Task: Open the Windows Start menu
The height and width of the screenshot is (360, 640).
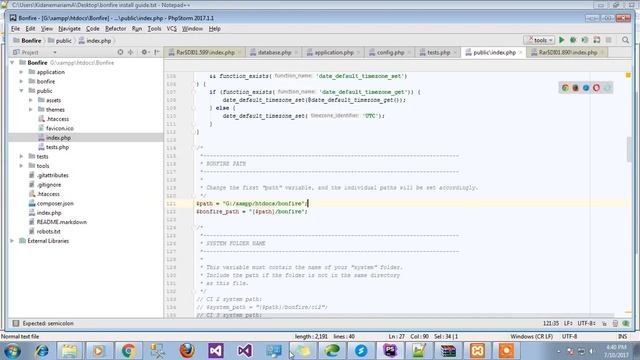Action: 12,351
